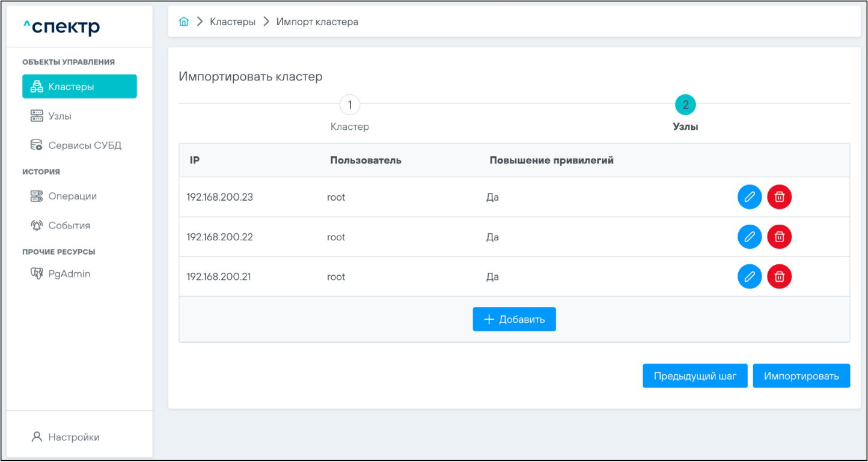868x462 pixels.
Task: Delete node 192.168.200.21 with trash icon
Action: coord(779,277)
